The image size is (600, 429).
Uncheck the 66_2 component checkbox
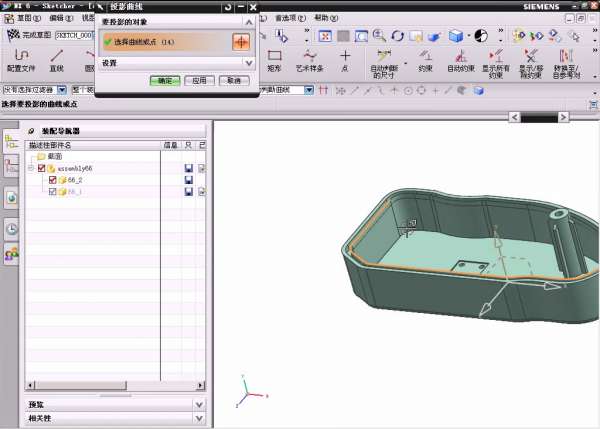(x=52, y=180)
